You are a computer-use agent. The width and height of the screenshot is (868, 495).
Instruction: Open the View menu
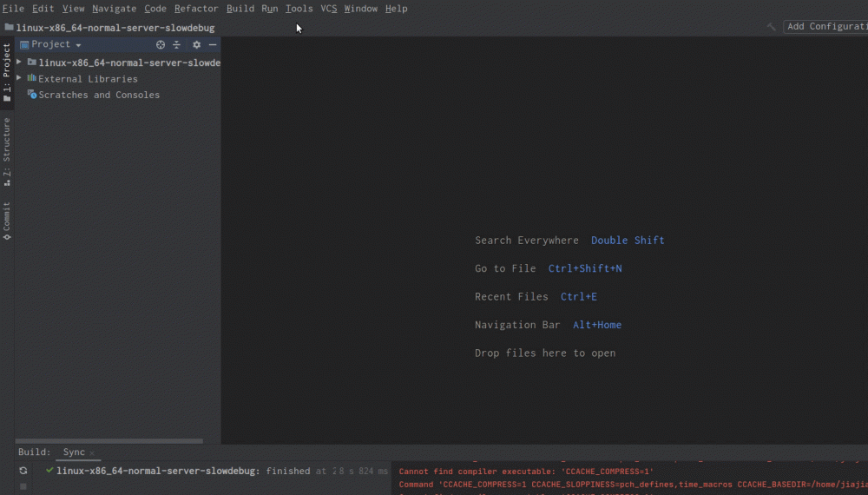click(73, 9)
